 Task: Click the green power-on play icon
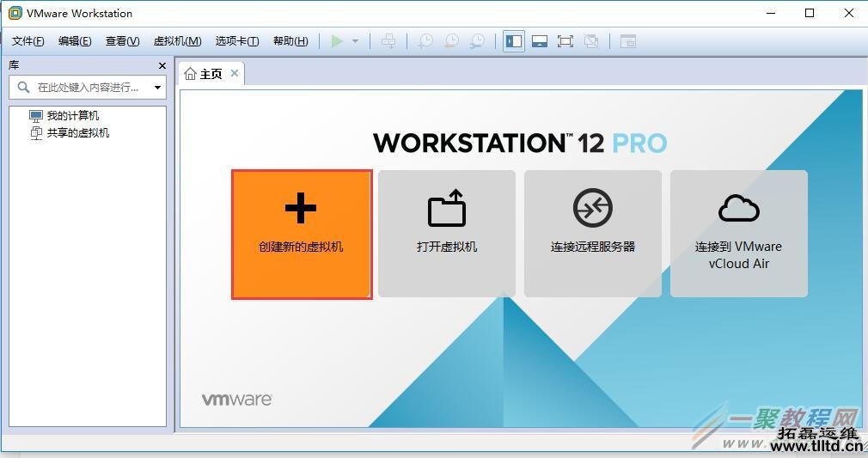click(337, 41)
